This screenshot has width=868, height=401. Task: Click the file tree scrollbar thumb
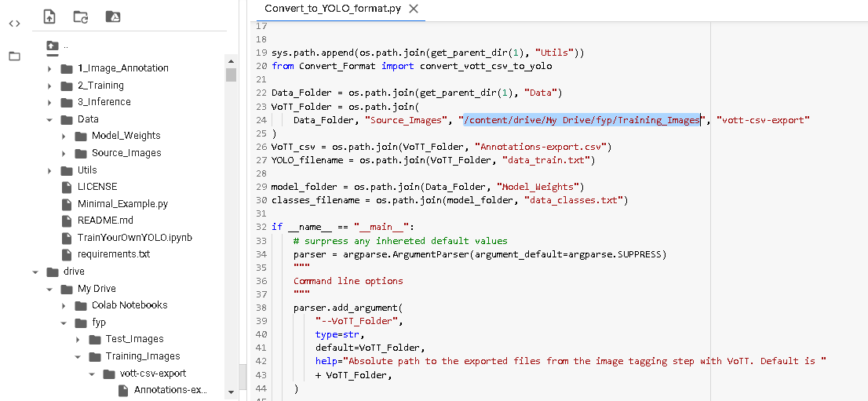click(232, 75)
